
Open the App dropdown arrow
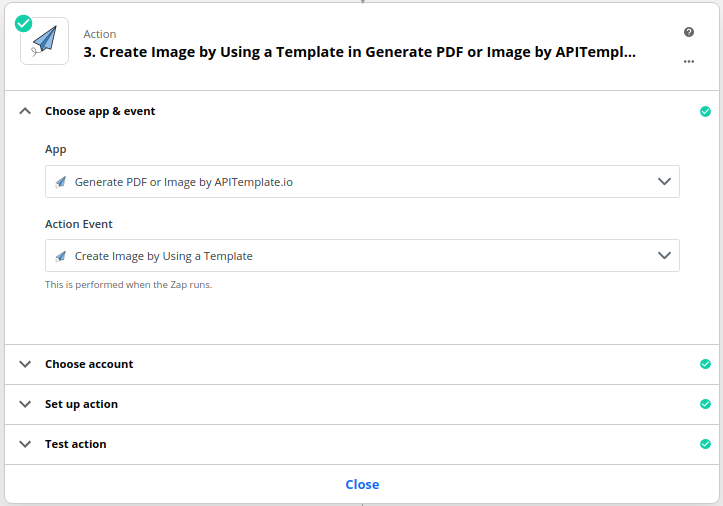(x=664, y=182)
